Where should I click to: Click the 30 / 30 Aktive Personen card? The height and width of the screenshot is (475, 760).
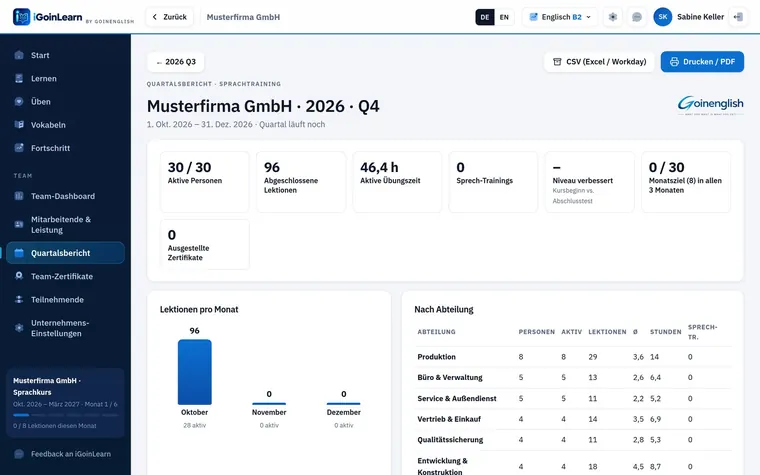point(205,182)
